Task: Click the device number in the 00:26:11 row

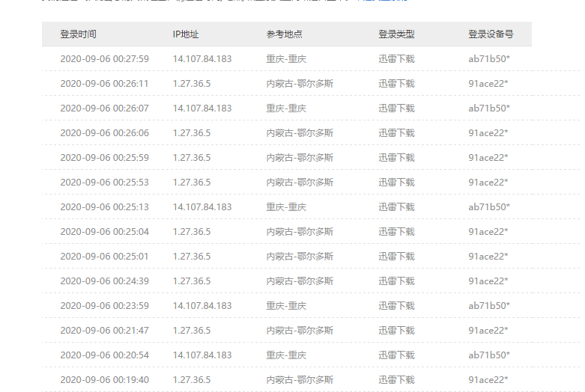Action: (x=488, y=84)
